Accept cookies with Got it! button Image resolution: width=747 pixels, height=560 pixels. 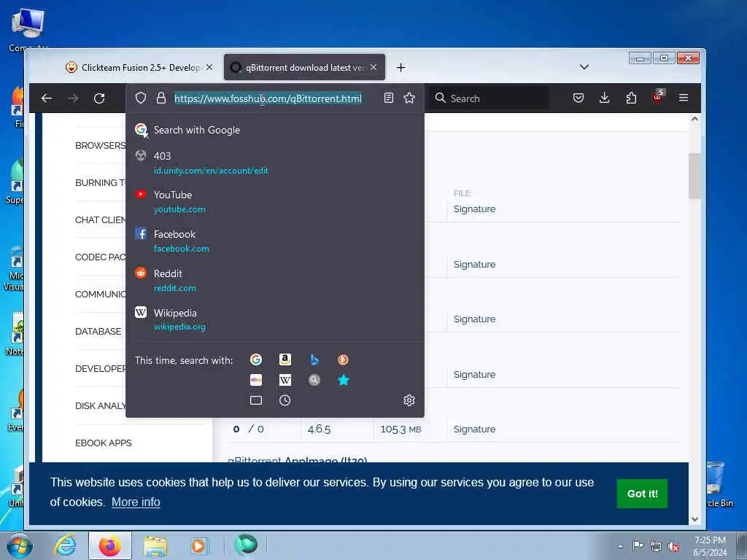pos(642,494)
